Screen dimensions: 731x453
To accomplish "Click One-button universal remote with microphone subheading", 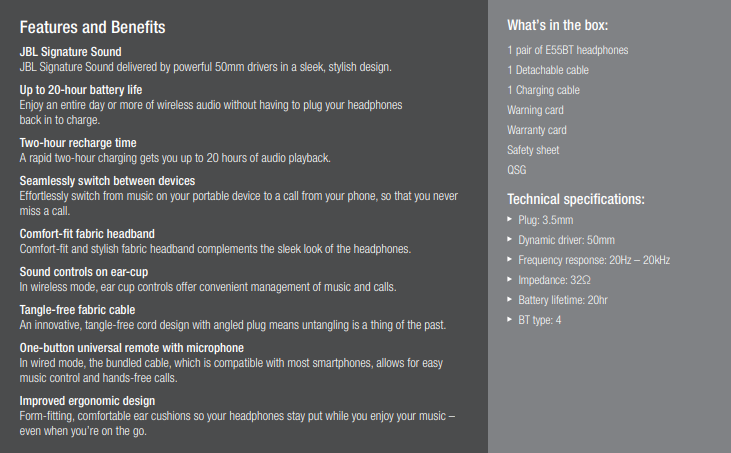I will [131, 348].
